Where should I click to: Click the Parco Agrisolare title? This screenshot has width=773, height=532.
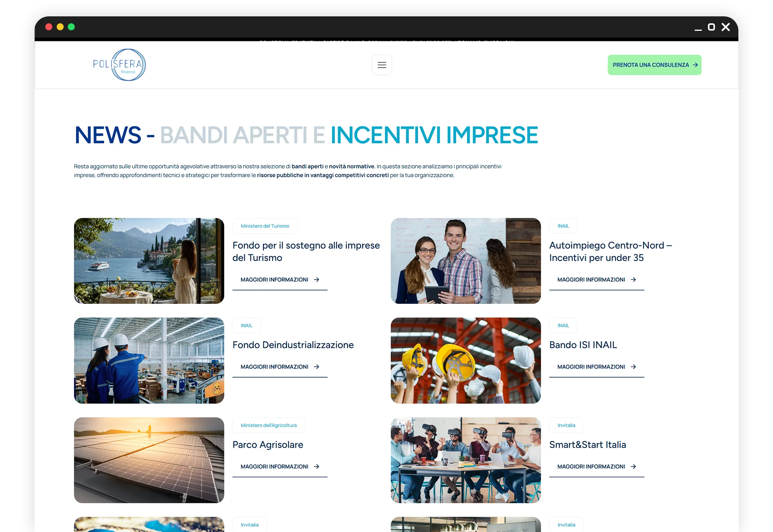267,445
